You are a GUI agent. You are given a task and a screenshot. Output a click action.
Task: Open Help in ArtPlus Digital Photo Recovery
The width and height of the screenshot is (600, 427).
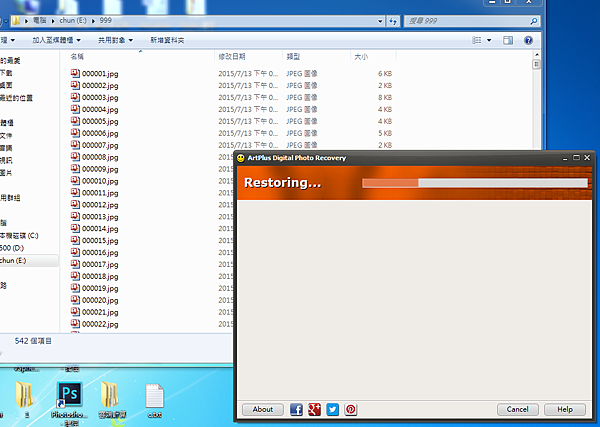pyautogui.click(x=565, y=409)
